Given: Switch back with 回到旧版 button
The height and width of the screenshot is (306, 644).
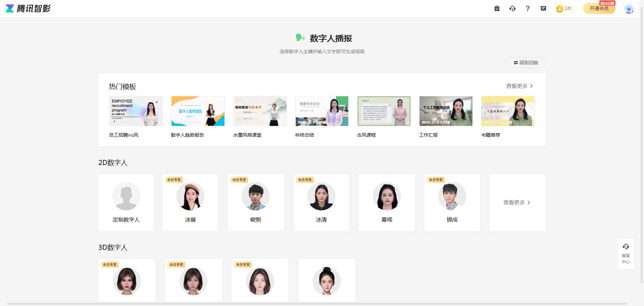Looking at the screenshot, I should (525, 63).
